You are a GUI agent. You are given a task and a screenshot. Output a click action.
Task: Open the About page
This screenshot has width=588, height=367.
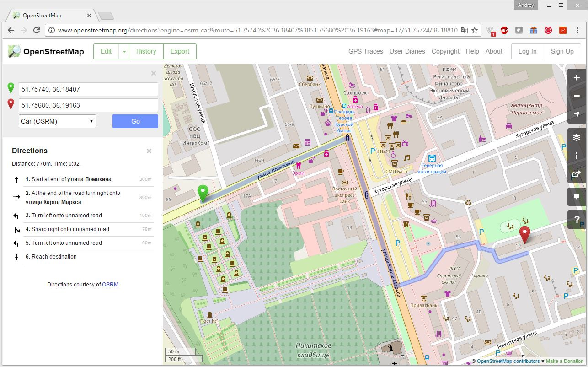pyautogui.click(x=494, y=51)
